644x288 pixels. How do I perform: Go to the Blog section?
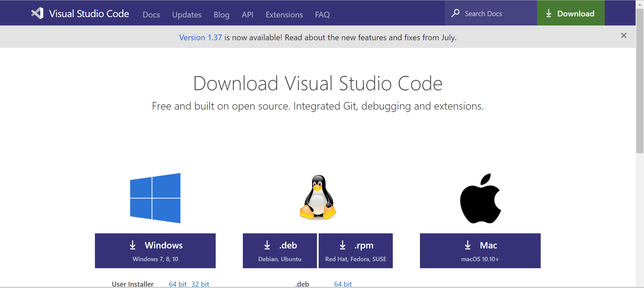pyautogui.click(x=221, y=15)
